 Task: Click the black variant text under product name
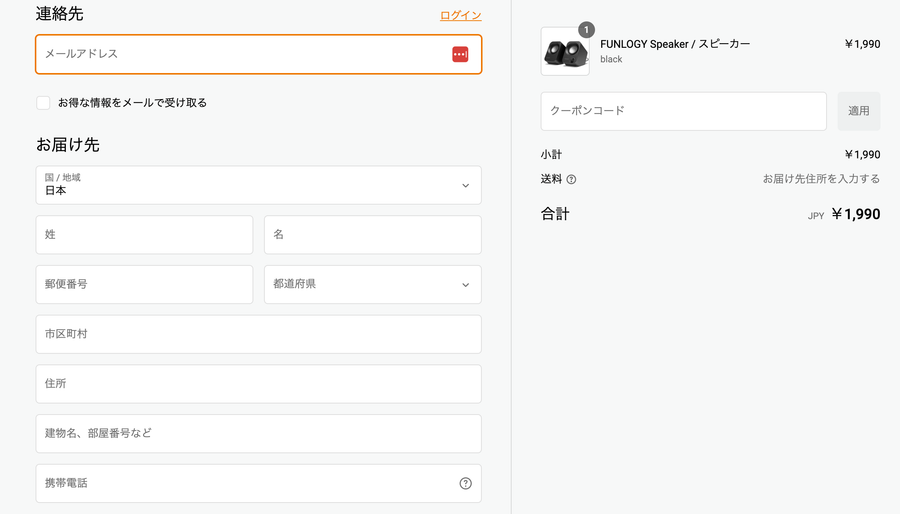[611, 59]
